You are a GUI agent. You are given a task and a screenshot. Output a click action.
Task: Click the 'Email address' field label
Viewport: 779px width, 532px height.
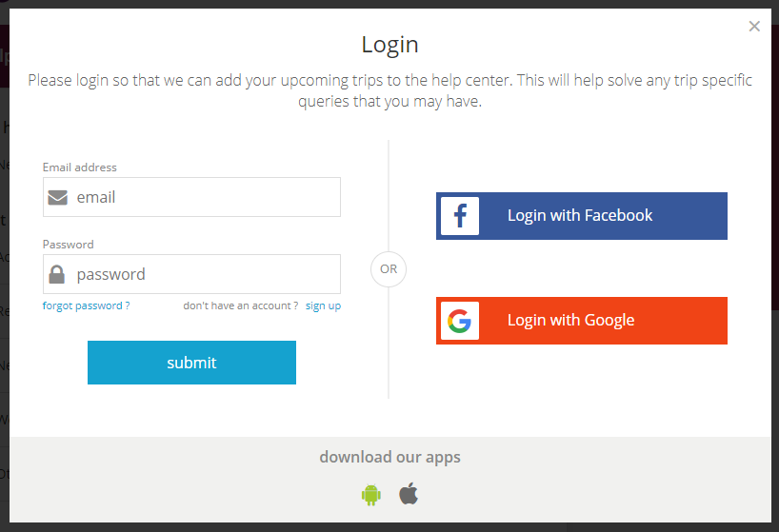point(79,167)
